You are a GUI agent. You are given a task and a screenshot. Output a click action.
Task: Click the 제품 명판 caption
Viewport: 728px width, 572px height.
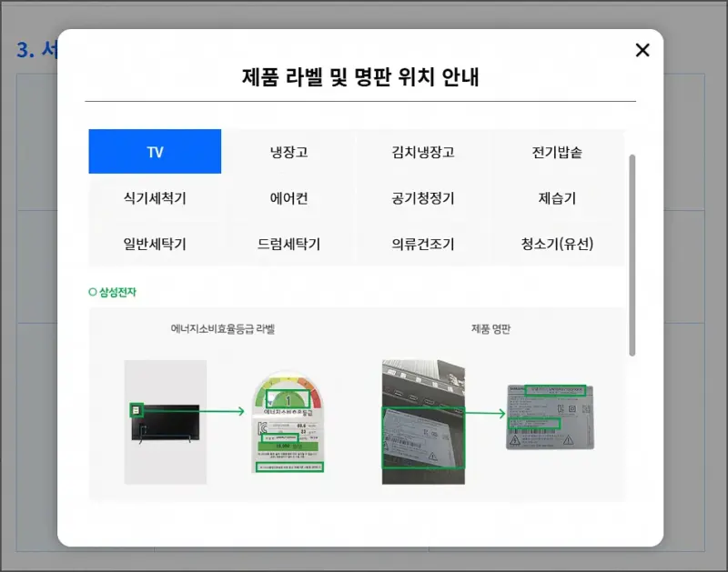click(490, 329)
